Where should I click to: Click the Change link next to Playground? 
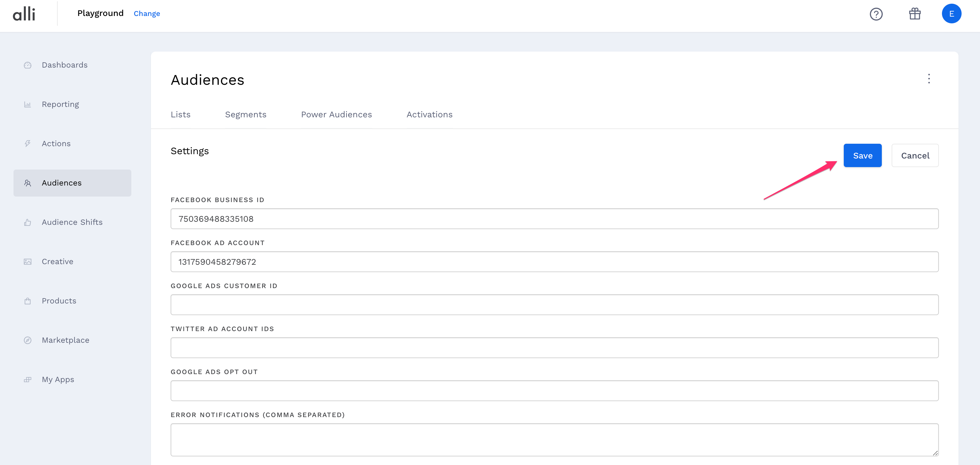coord(147,14)
